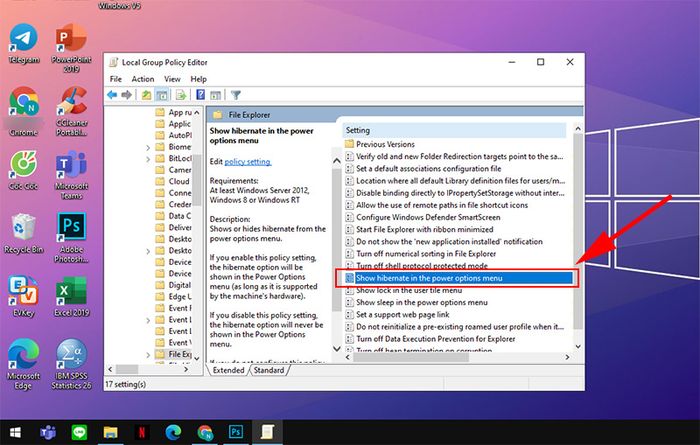Screen dimensions: 700x445
Task: Click description pane scroll down arrow
Action: tap(337, 349)
